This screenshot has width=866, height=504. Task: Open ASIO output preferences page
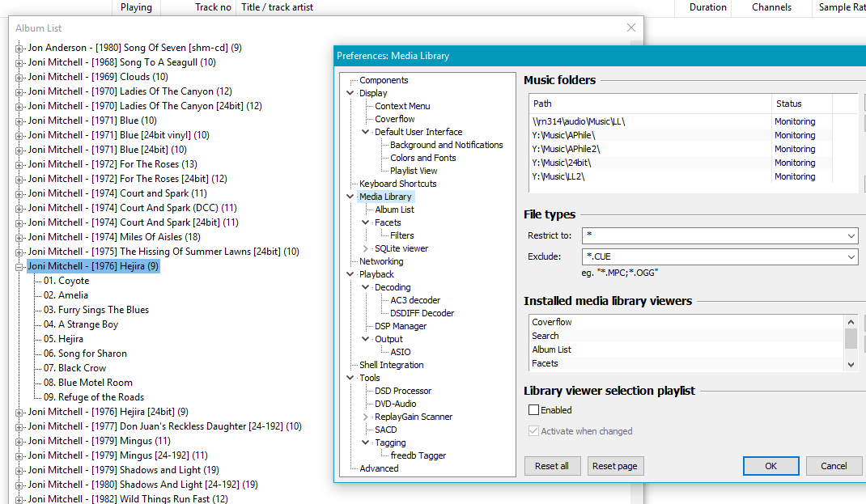[x=401, y=352]
